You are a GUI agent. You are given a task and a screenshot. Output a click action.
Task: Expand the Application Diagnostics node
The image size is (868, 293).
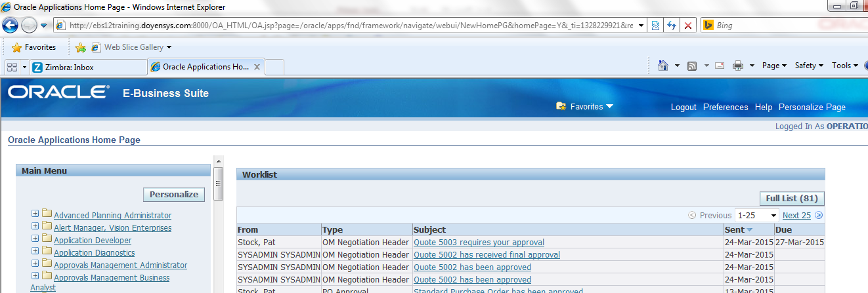click(35, 251)
